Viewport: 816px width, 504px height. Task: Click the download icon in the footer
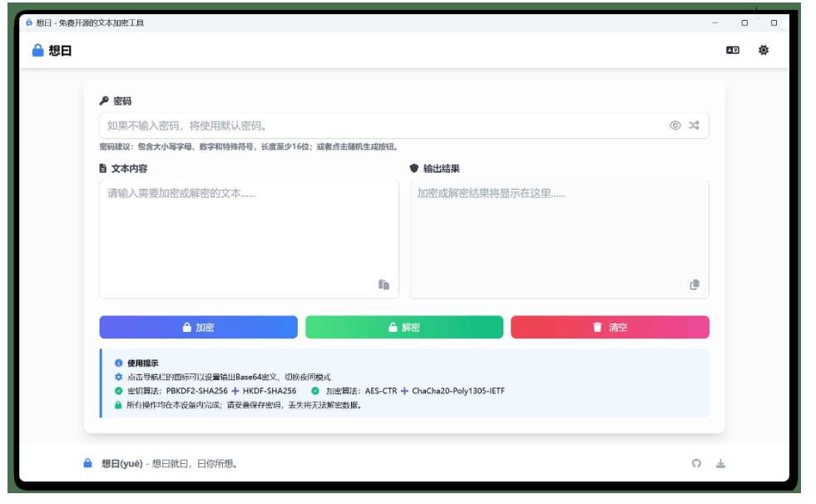click(720, 464)
